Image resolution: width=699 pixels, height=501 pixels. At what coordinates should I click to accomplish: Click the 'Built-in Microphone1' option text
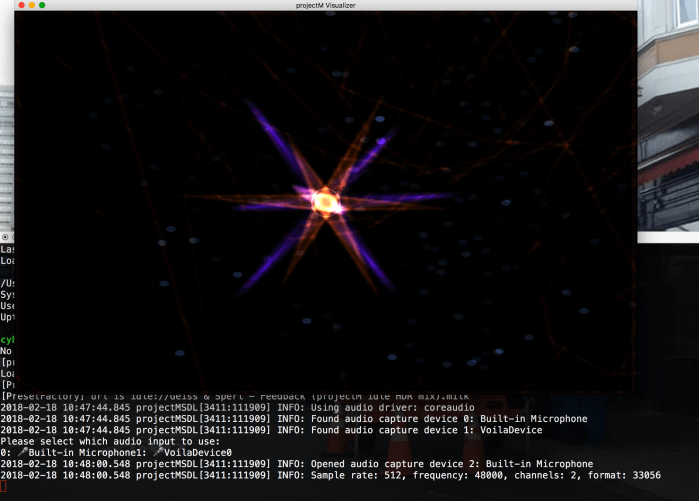pos(85,453)
